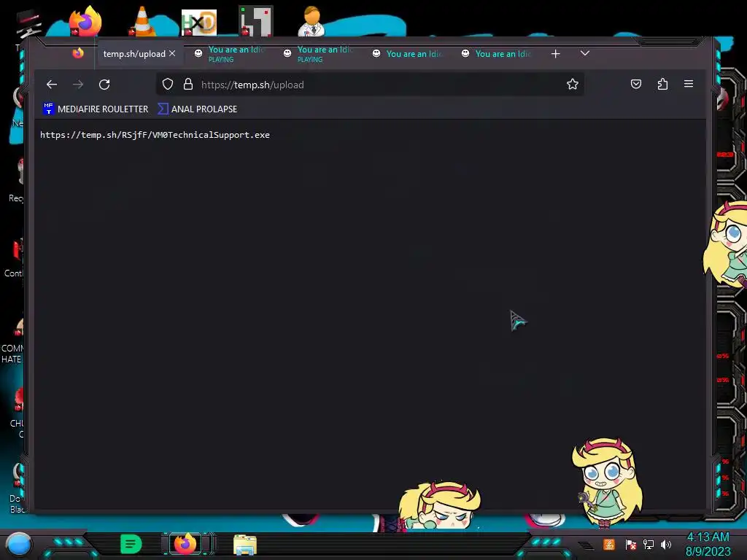Click the padlock site security icon
This screenshot has width=747, height=560.
(x=188, y=85)
